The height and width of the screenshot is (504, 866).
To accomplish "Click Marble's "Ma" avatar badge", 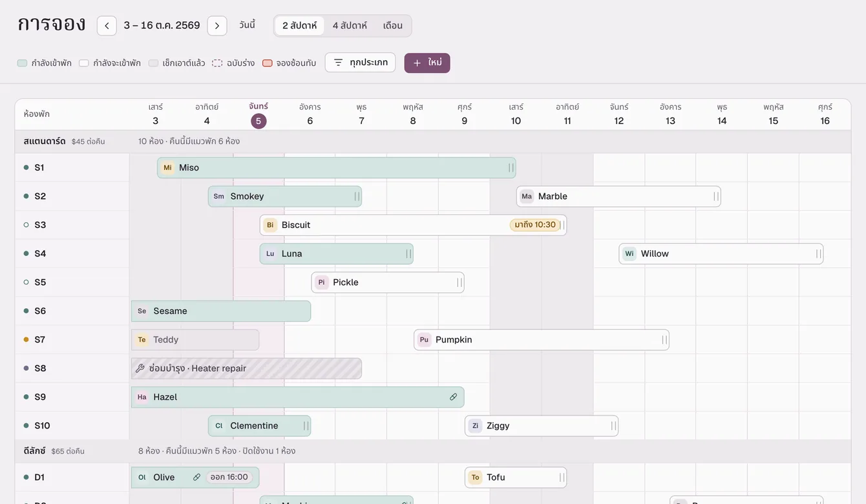I will tap(527, 196).
